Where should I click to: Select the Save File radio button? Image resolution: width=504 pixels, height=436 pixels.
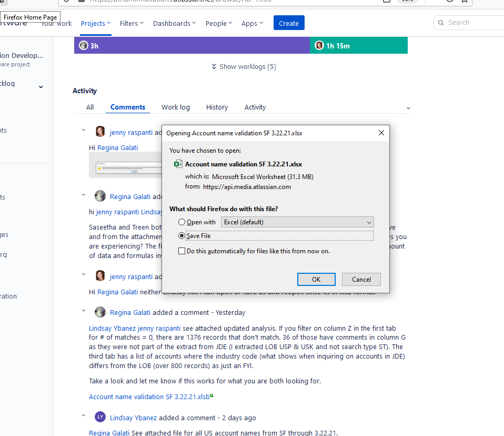tap(182, 236)
